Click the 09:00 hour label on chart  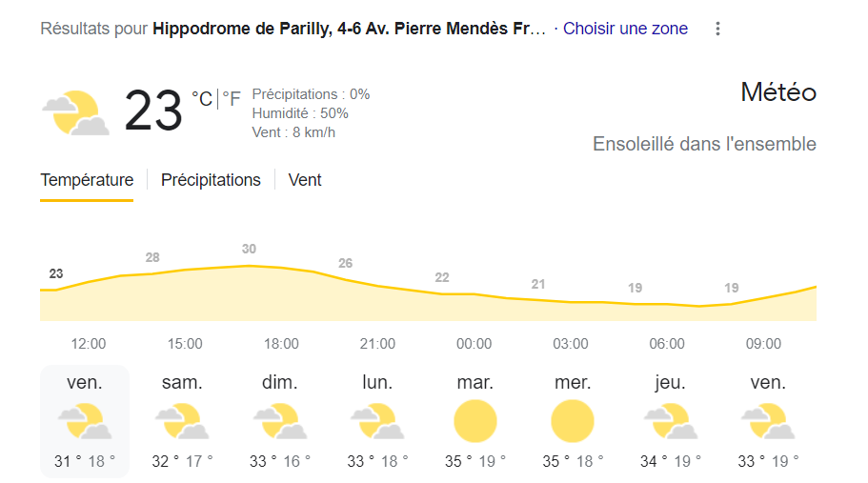[x=763, y=344]
